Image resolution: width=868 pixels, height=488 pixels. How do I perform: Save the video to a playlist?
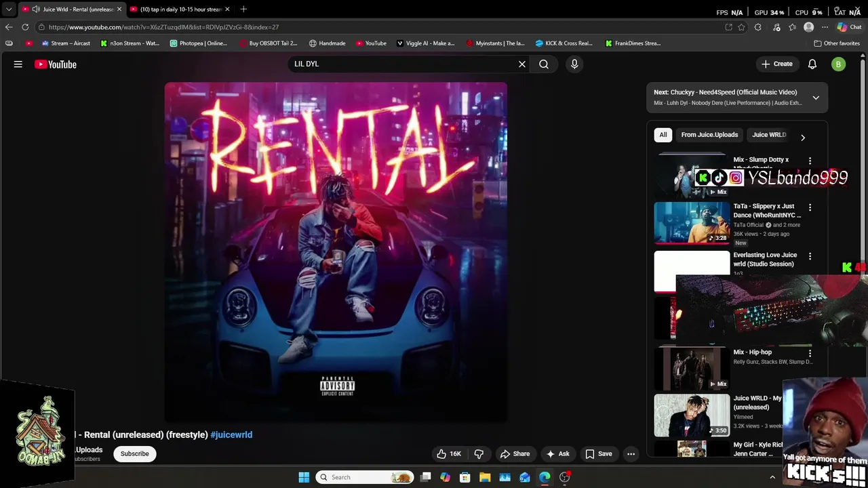[x=599, y=453]
